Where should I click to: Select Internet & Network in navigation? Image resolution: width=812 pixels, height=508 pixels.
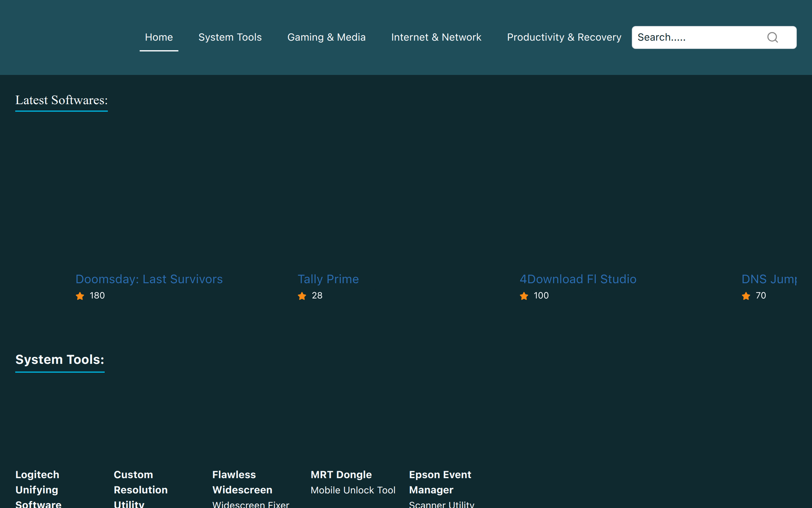click(436, 37)
